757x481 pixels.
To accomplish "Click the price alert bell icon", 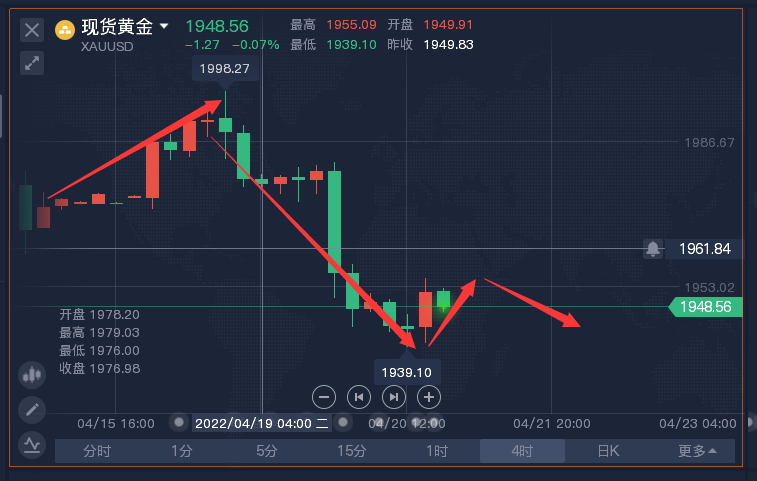I will [653, 249].
